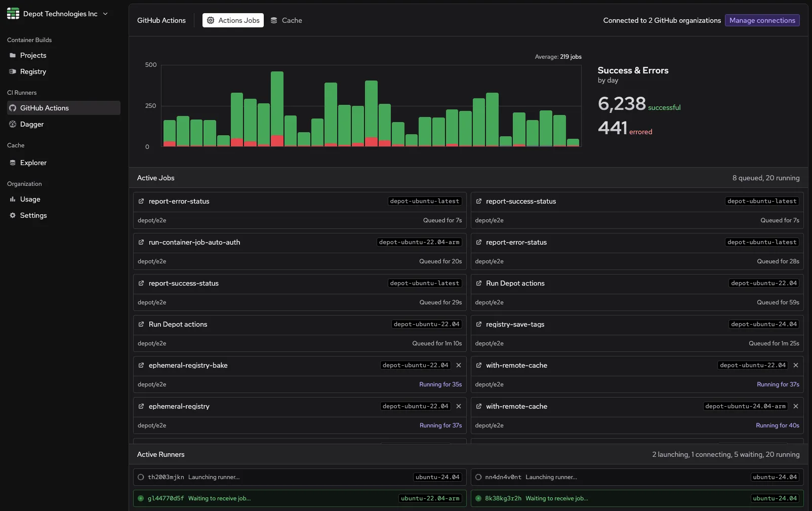Cancel the ephemeral-registry-bake running job
Image resolution: width=812 pixels, height=511 pixels.
click(459, 365)
